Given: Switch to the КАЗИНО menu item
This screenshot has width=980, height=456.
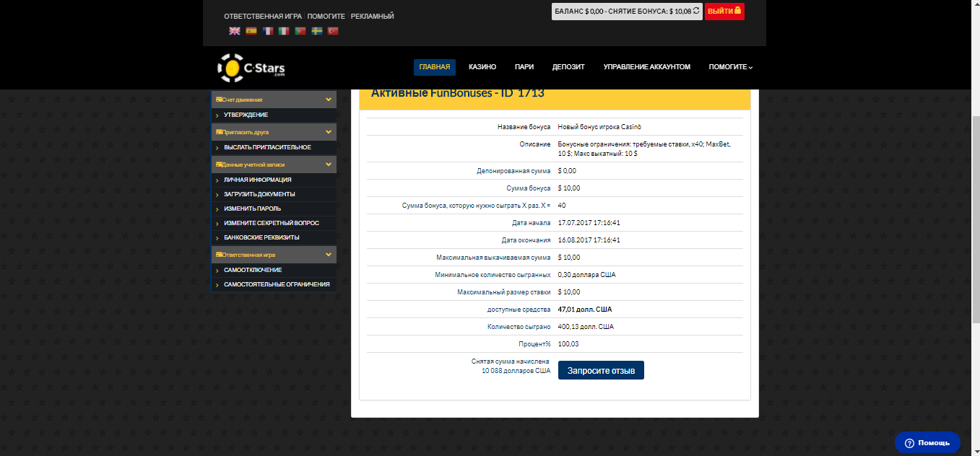Looking at the screenshot, I should (x=481, y=66).
